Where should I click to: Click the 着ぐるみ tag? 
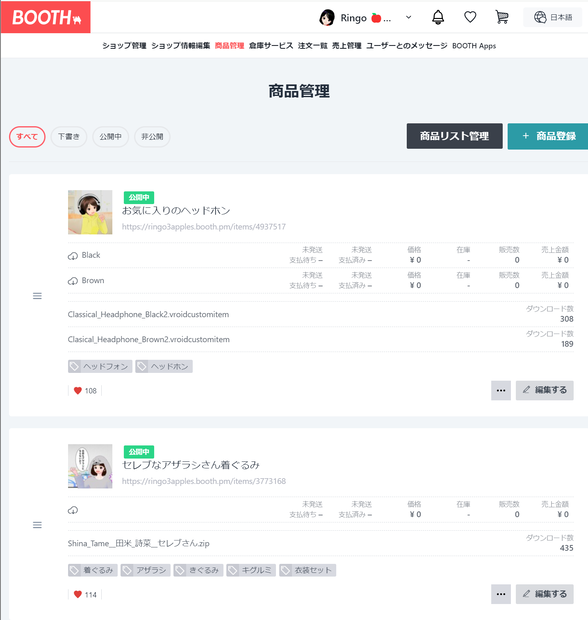click(x=93, y=570)
